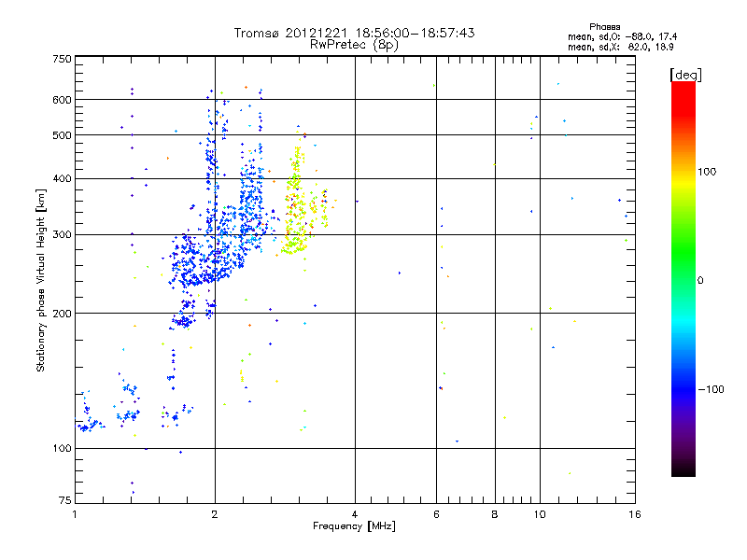Click the x-axis tick label '1'
Viewport: 747px width, 560px height.
pyautogui.click(x=75, y=514)
